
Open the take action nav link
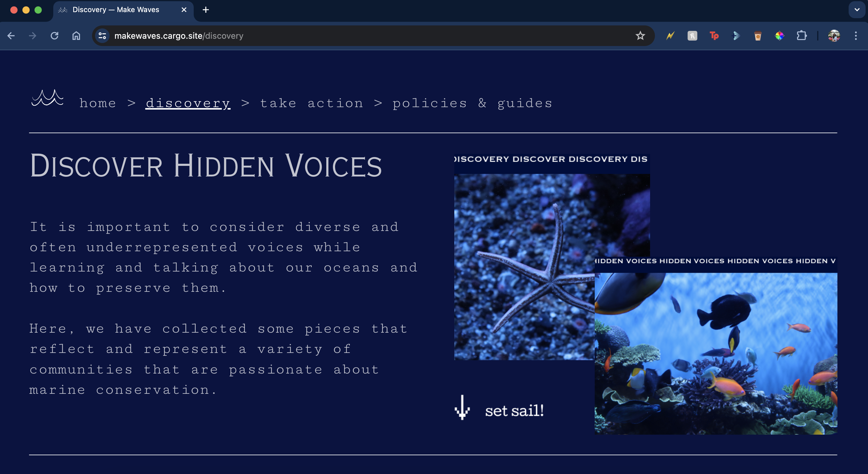pyautogui.click(x=312, y=103)
